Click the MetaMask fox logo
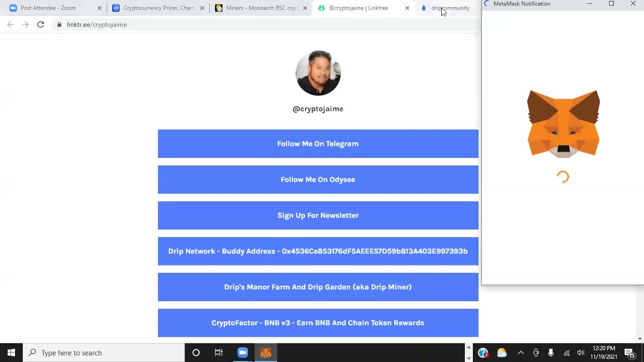 coord(563,123)
